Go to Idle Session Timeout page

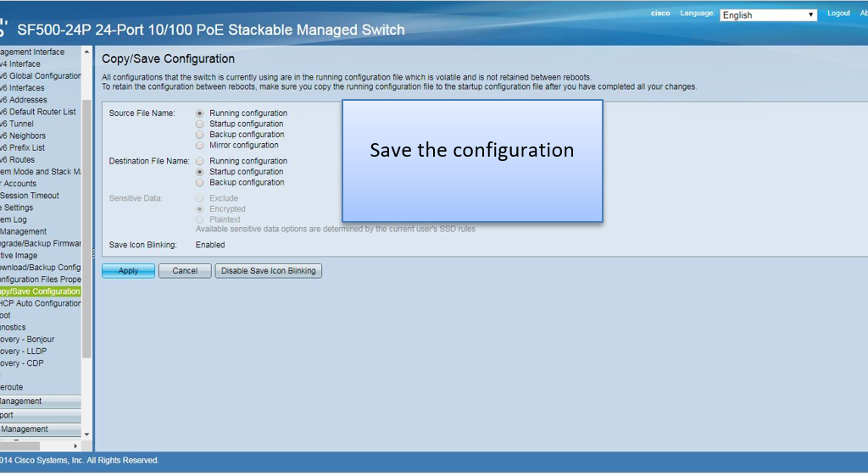tap(30, 196)
